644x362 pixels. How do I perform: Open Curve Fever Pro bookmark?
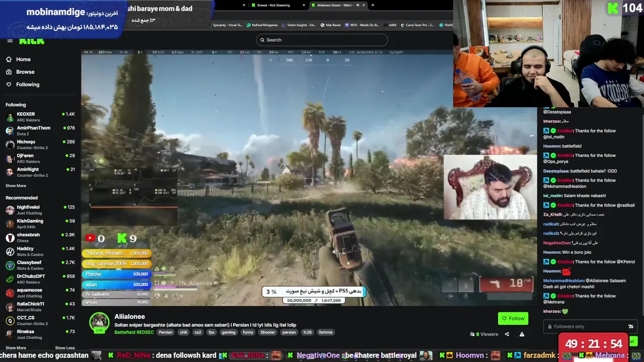[418, 25]
